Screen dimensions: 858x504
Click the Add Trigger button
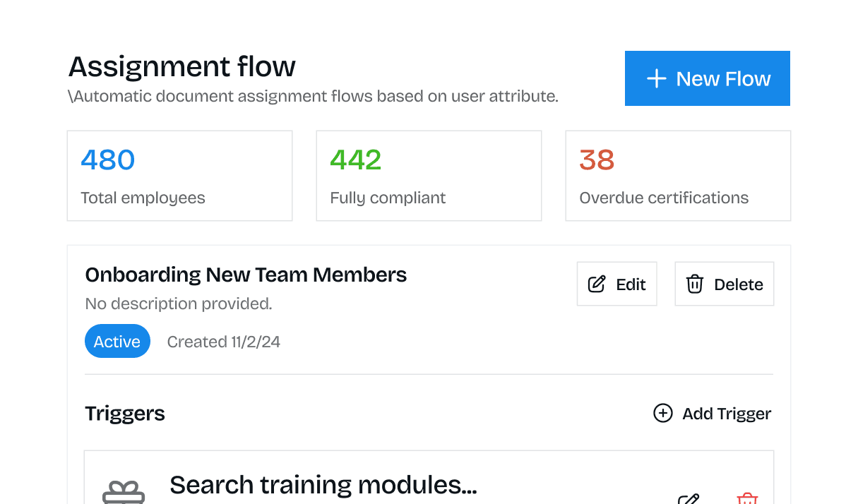pos(712,413)
